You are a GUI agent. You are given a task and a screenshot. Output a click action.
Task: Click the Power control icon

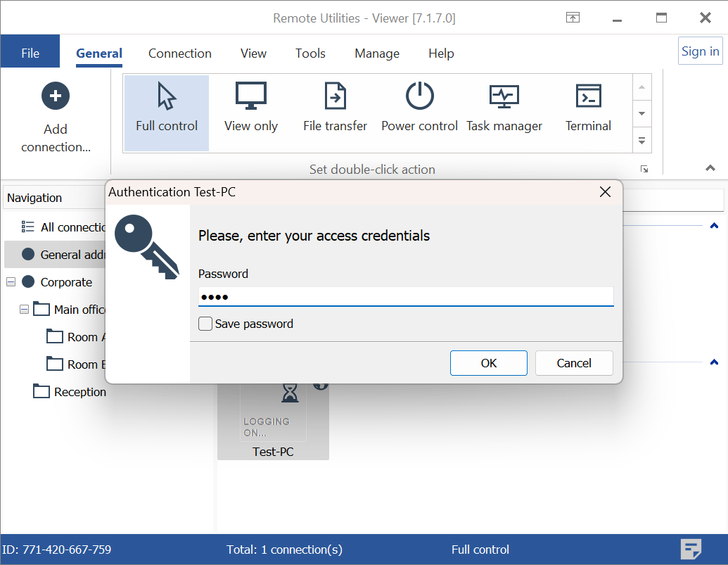(420, 97)
